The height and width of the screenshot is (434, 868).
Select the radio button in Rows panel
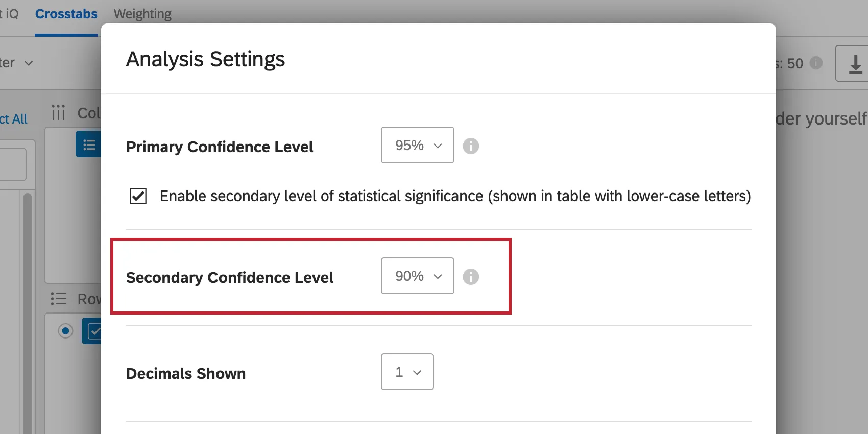pyautogui.click(x=65, y=331)
